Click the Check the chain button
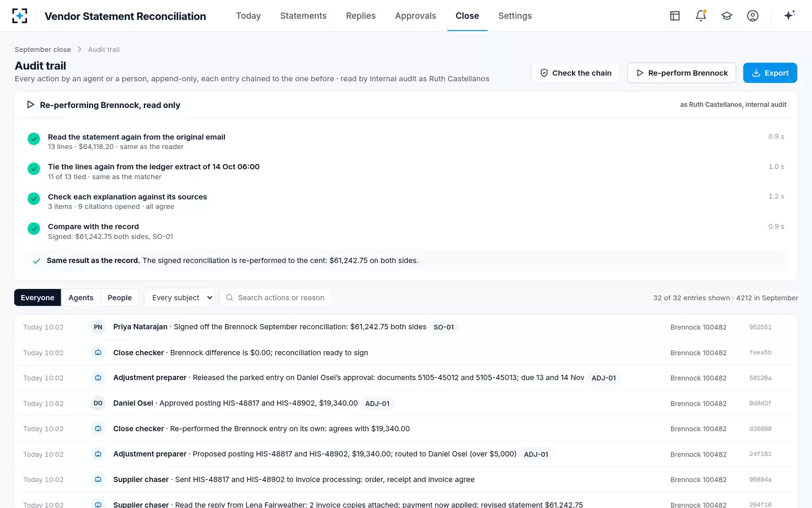This screenshot has width=812, height=508. [x=576, y=73]
